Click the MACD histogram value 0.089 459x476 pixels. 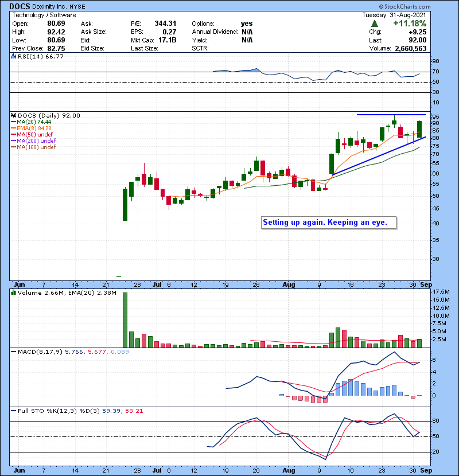click(x=120, y=352)
